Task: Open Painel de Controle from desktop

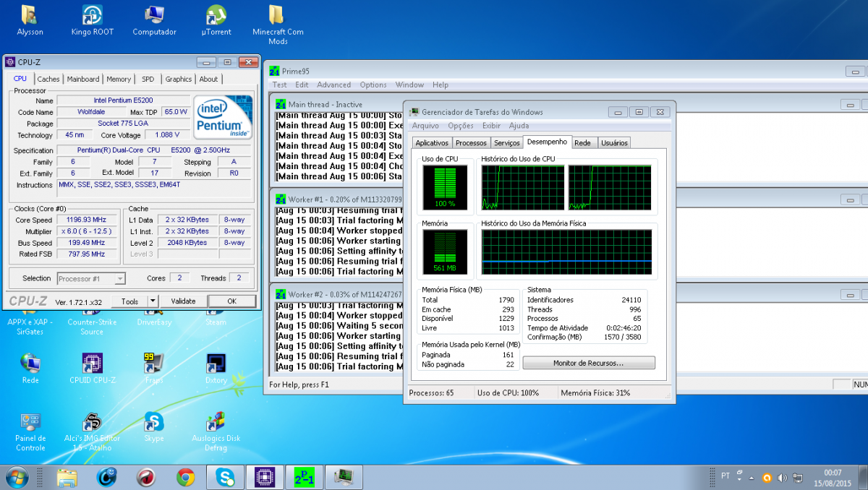Action: click(x=30, y=431)
